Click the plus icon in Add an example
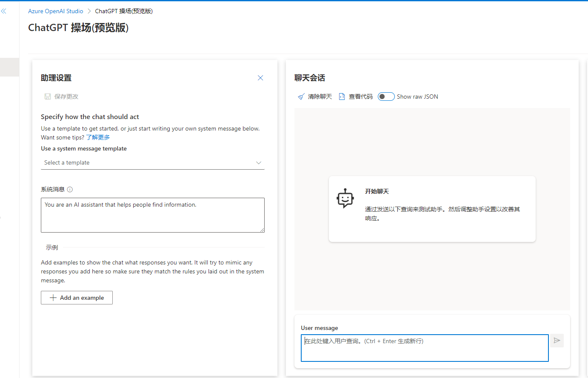588x378 pixels. point(53,298)
